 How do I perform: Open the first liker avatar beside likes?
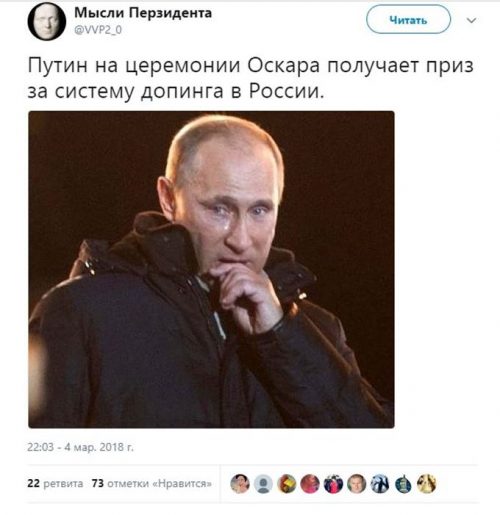(240, 484)
